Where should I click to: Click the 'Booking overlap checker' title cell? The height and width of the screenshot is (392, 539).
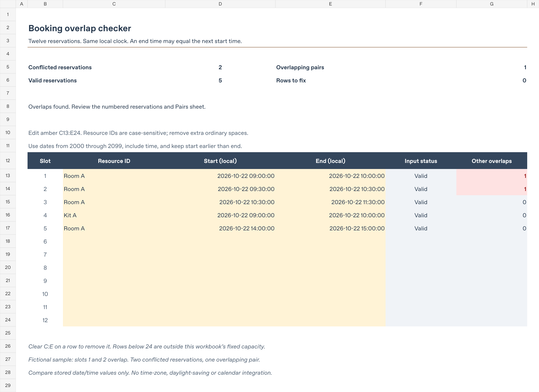[80, 28]
